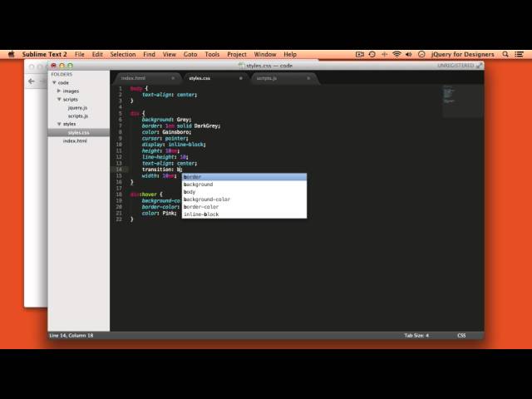The image size is (532, 399).
Task: Open the Window menu
Action: [x=265, y=54]
